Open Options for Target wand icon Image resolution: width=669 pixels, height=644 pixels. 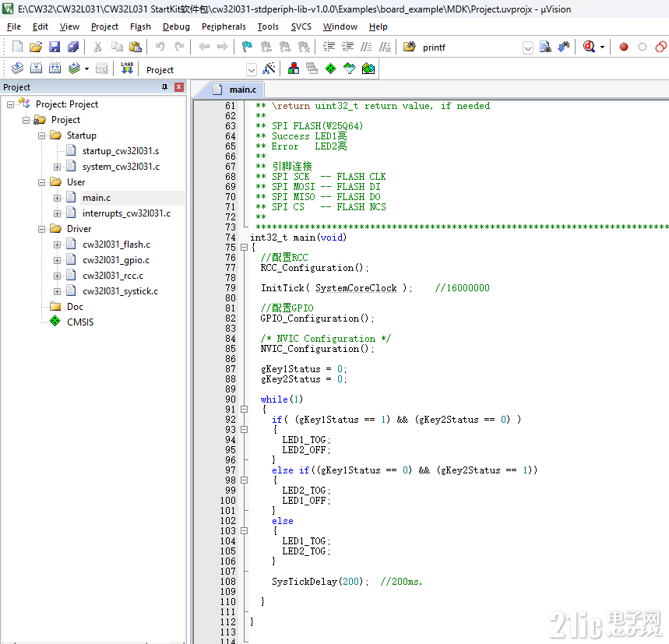(x=269, y=69)
